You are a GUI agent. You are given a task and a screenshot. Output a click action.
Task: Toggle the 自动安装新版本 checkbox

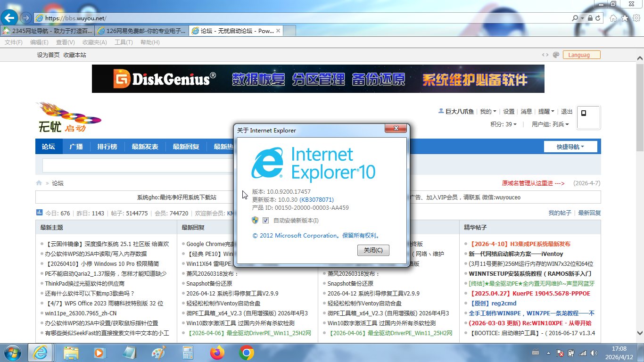[265, 221]
